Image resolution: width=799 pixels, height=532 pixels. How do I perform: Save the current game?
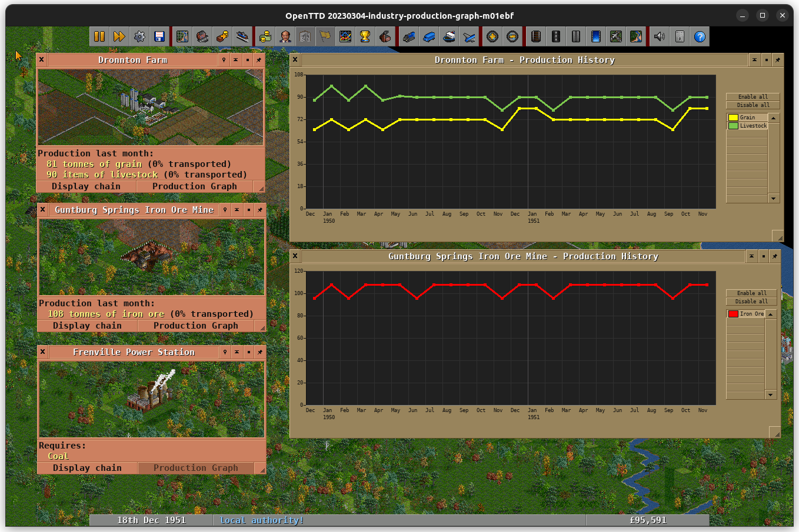(x=159, y=36)
